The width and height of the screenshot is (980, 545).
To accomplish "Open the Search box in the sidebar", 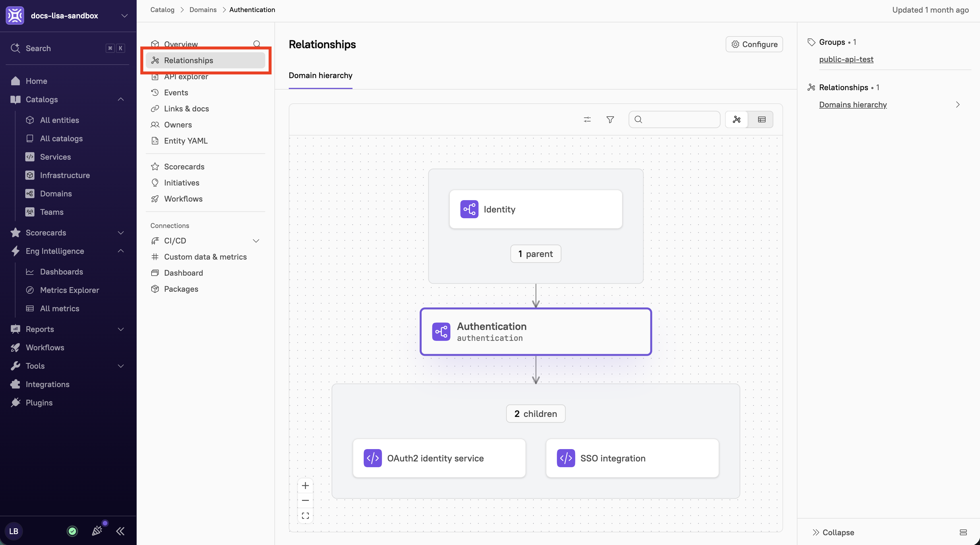I will click(x=68, y=48).
